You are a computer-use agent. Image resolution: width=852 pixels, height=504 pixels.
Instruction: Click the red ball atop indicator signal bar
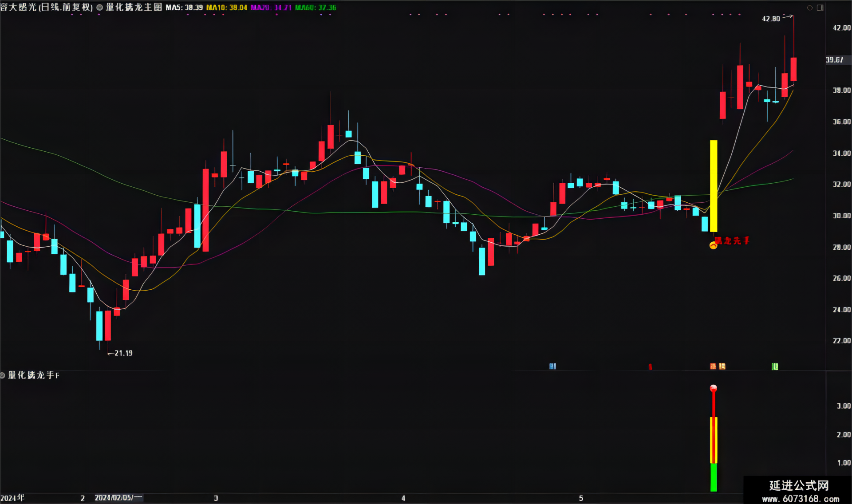coord(714,388)
